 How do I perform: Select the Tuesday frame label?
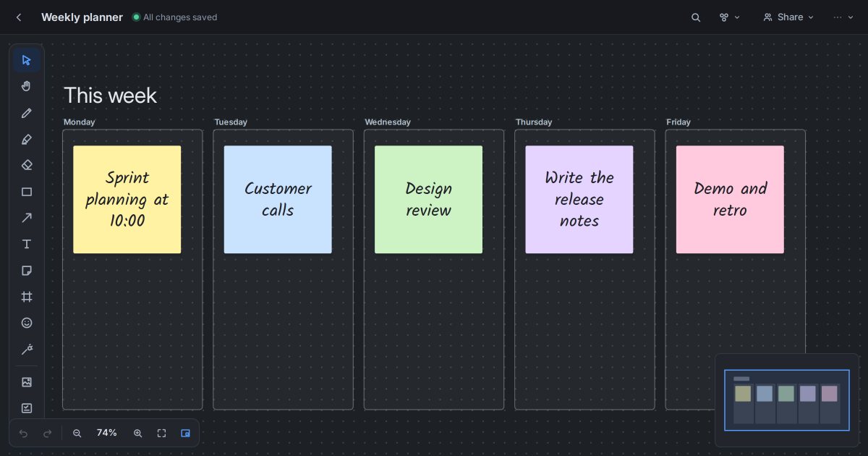click(x=231, y=122)
